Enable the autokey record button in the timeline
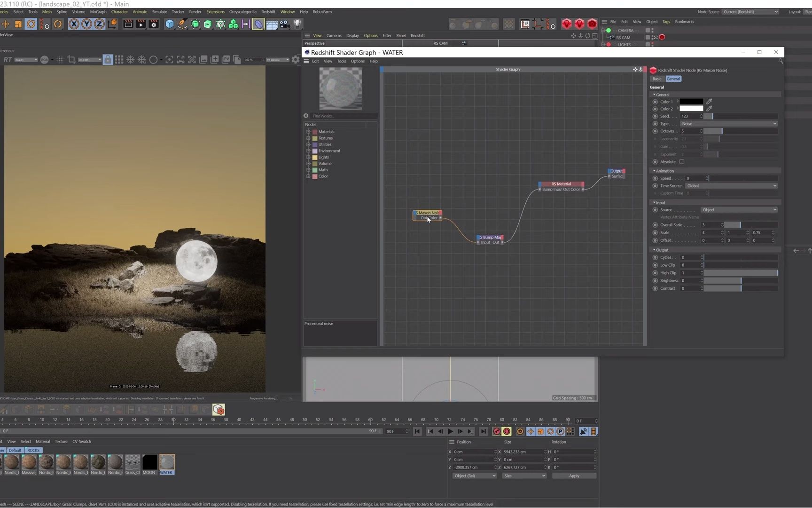The height and width of the screenshot is (508, 812). tap(507, 431)
